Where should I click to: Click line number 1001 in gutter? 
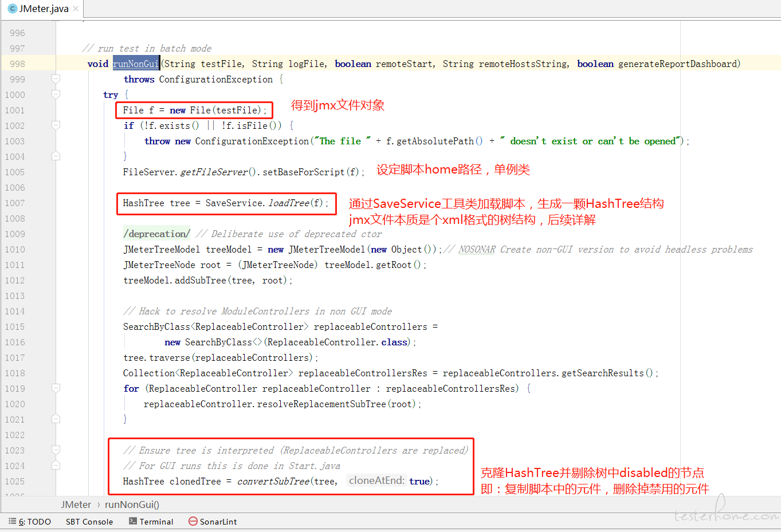[x=15, y=110]
